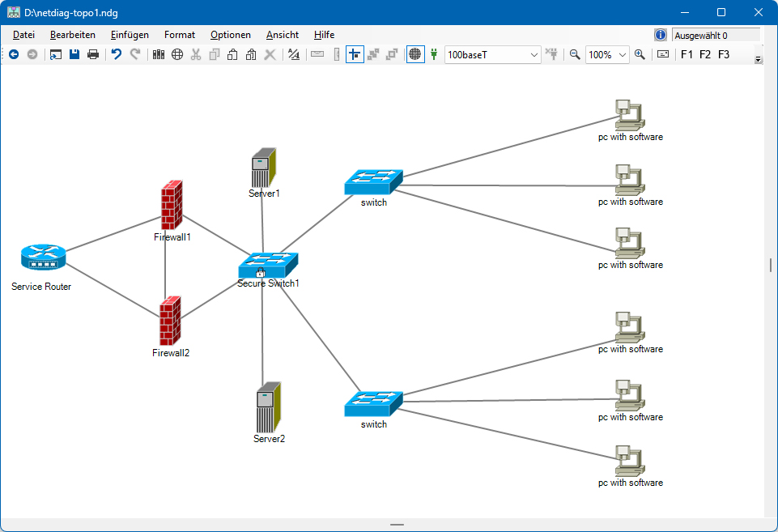Click the Service Router text label
The height and width of the screenshot is (532, 778).
point(41,287)
